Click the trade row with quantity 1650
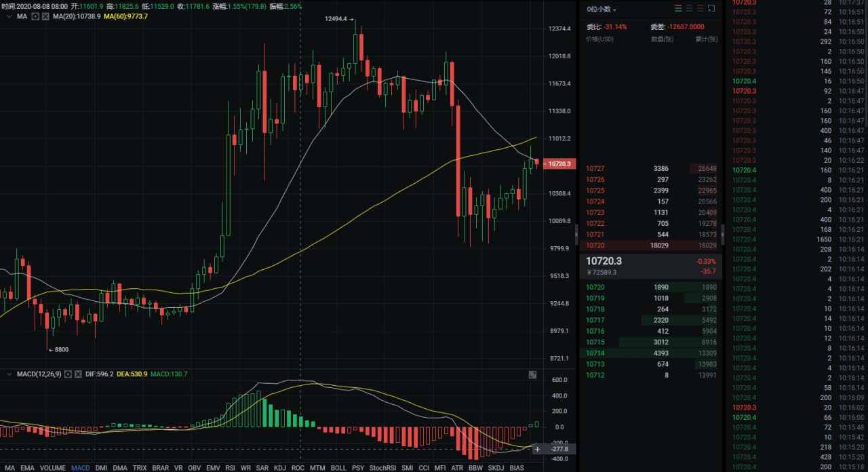Viewport: 868px width, 472px height. 797,239
